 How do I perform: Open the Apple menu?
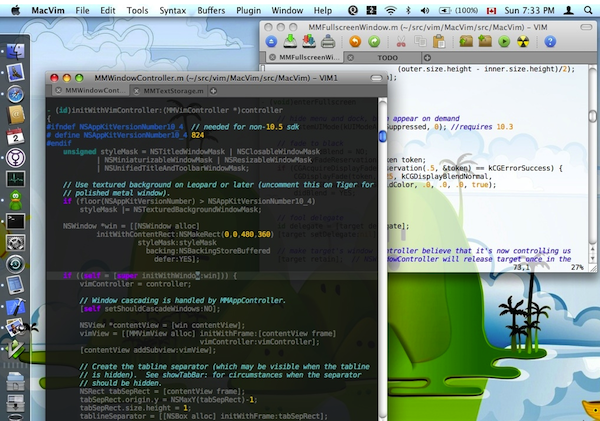coord(15,10)
